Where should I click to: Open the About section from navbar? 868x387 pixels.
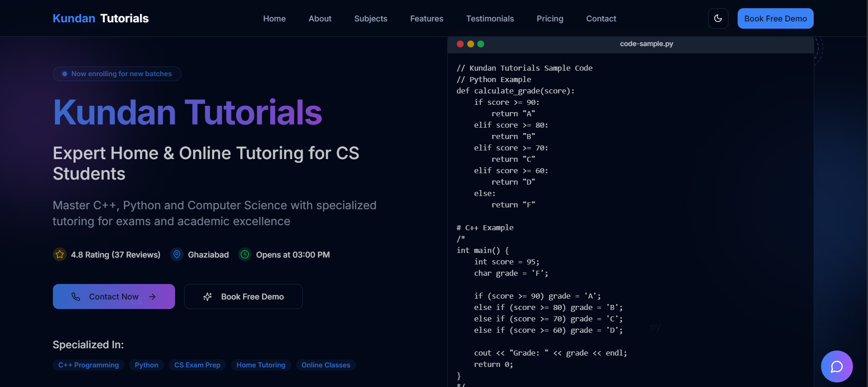point(320,19)
